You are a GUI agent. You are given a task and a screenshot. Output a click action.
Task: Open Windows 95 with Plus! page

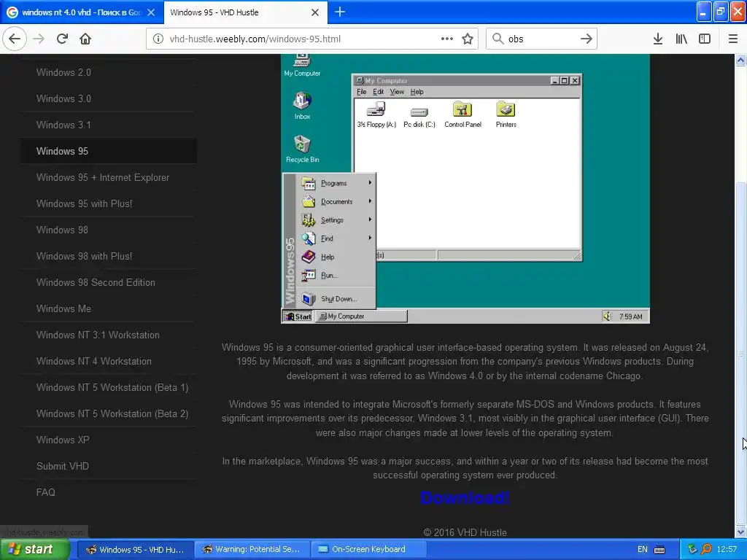[84, 203]
